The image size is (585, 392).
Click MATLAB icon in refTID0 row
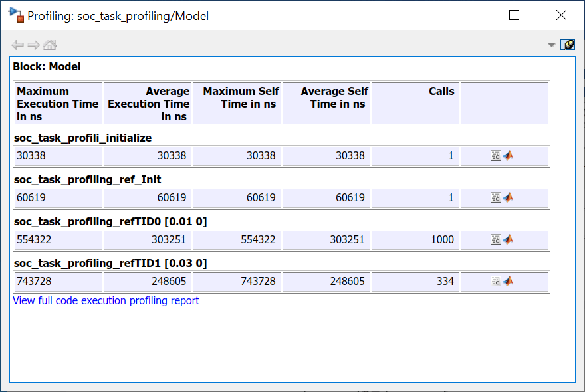point(508,240)
